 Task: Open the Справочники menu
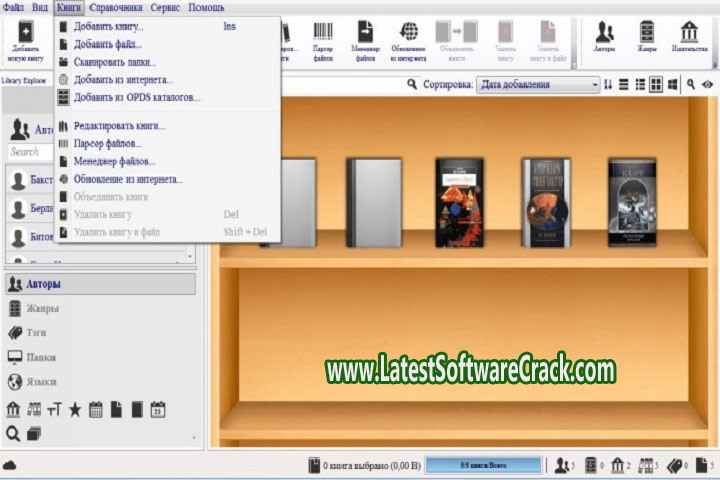tap(116, 7)
